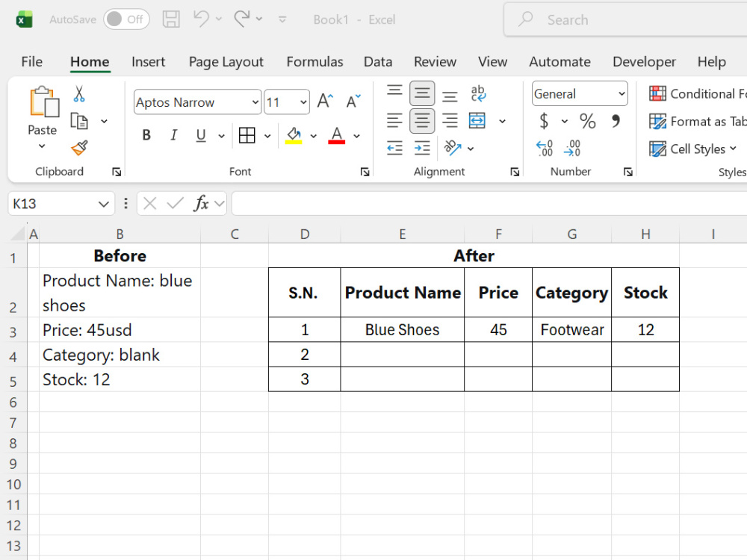Image resolution: width=747 pixels, height=560 pixels.
Task: Open Conditional Formatting menu
Action: (698, 94)
